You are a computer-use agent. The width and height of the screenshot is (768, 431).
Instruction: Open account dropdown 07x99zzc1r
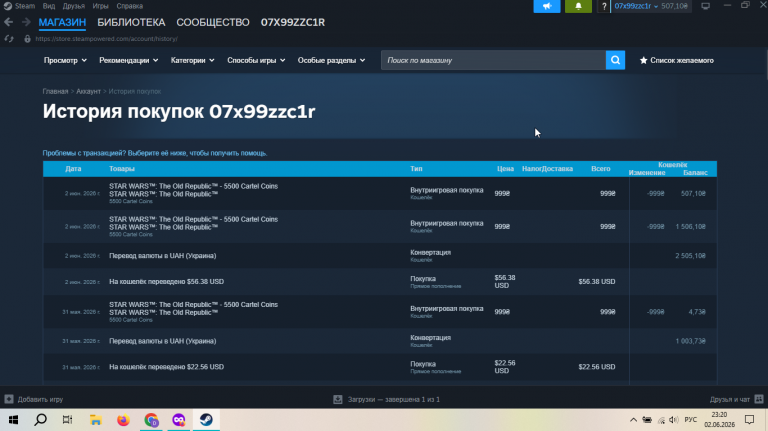coord(636,6)
